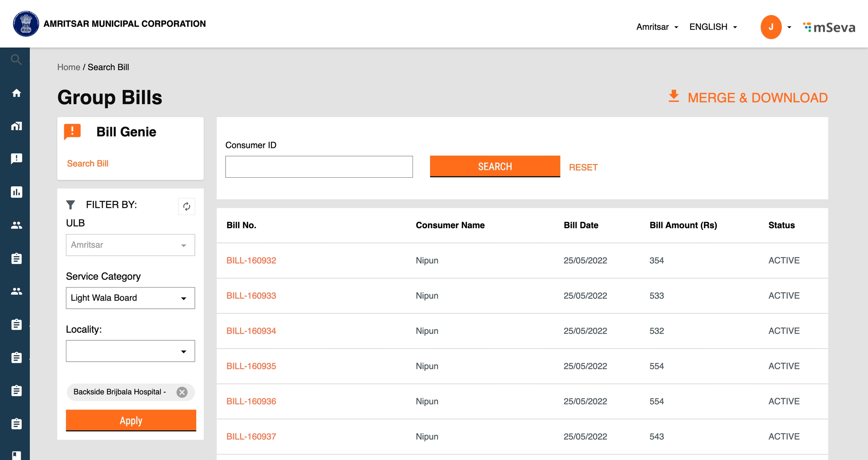Screen dimensions: 868x460
Task: Open the ENGLISH language dropdown
Action: point(713,27)
